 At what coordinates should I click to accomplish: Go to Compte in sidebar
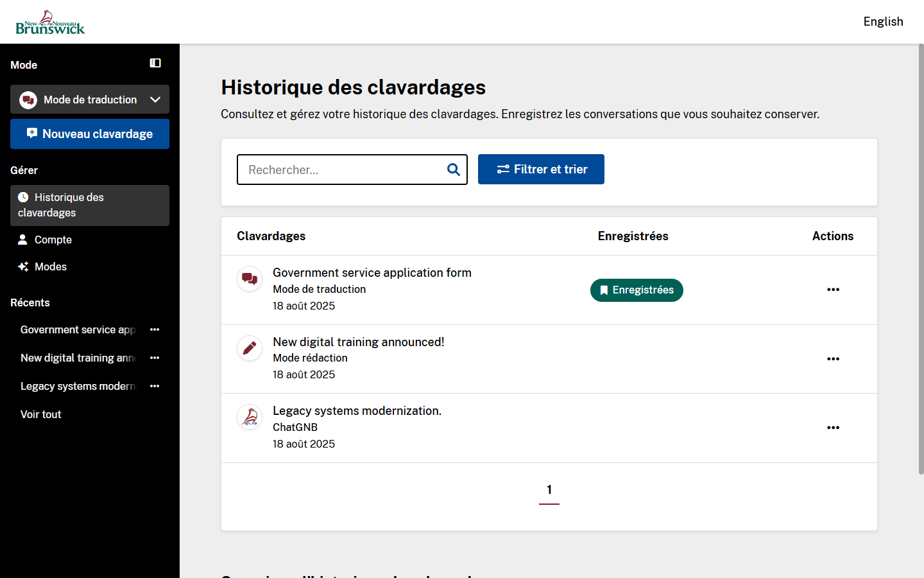point(53,240)
